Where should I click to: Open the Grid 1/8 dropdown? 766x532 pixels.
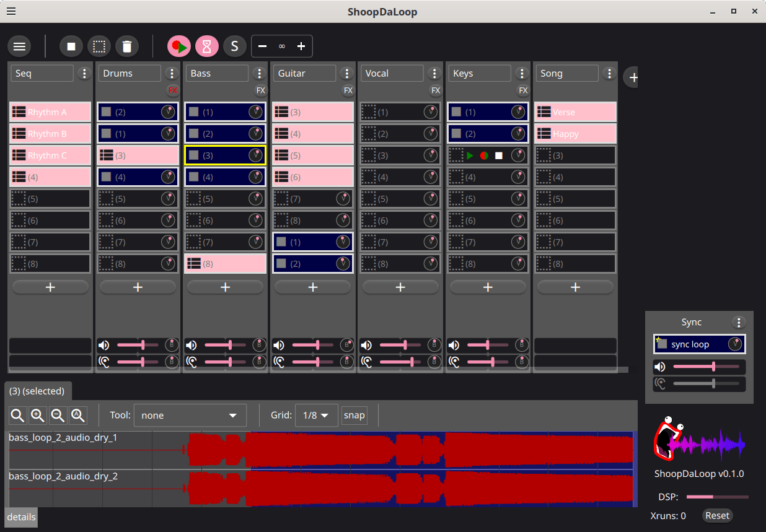pos(316,416)
